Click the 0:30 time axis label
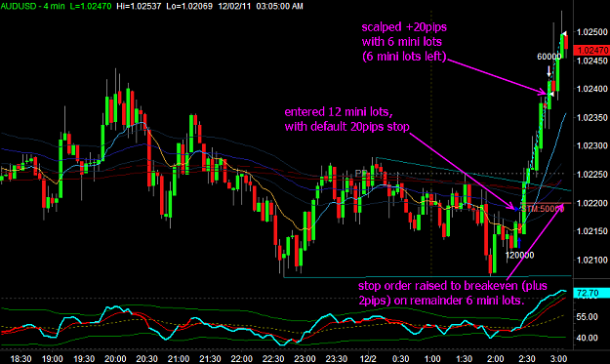The image size is (610, 364). point(400,358)
